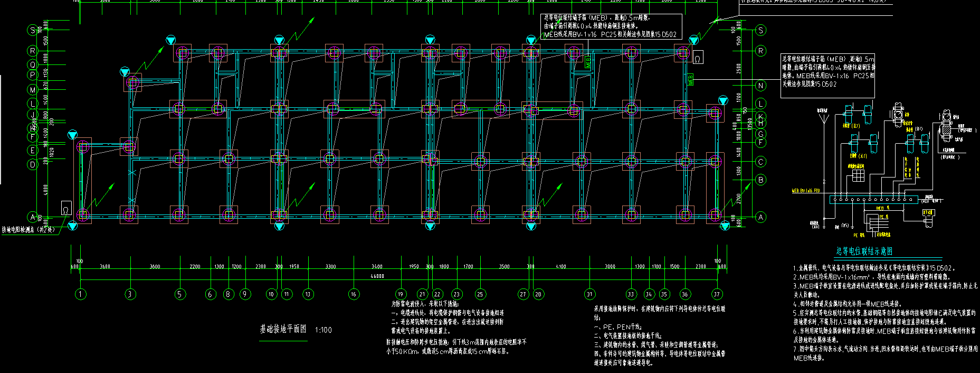Click the bottom dimension value 3400
Screen dimensions: 980x373
point(377,267)
